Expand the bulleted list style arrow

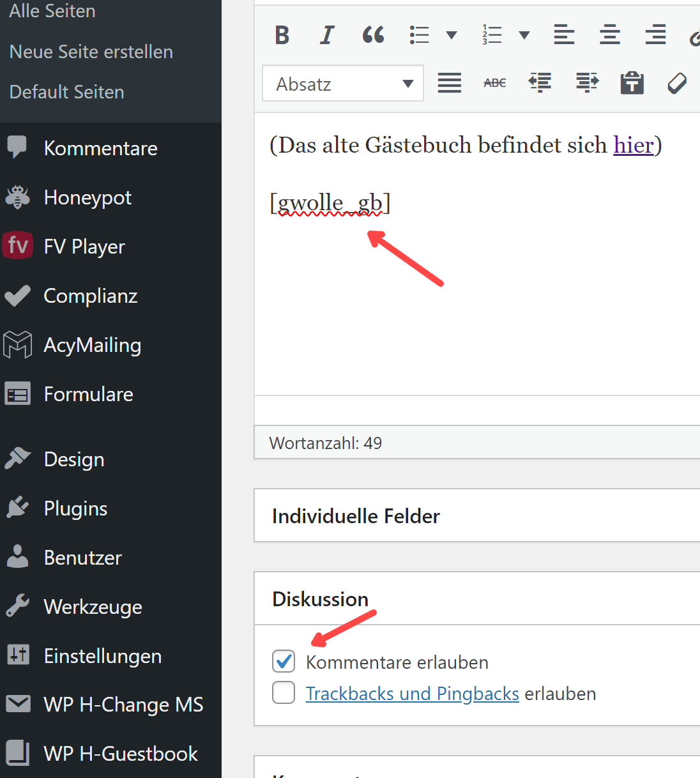452,35
